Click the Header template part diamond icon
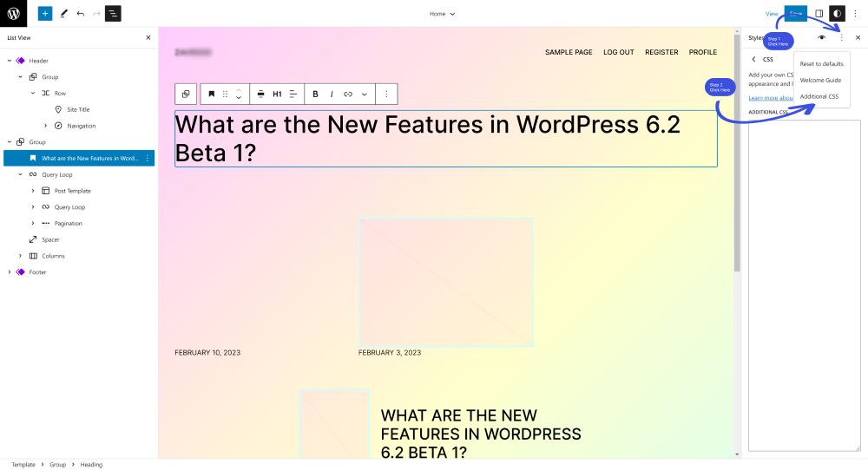Viewport: 868px width, 470px height. (21, 61)
